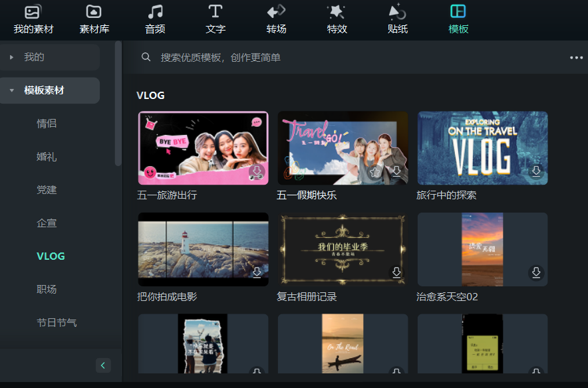Open the 把你拍成电影 template thumbnail

click(x=203, y=249)
